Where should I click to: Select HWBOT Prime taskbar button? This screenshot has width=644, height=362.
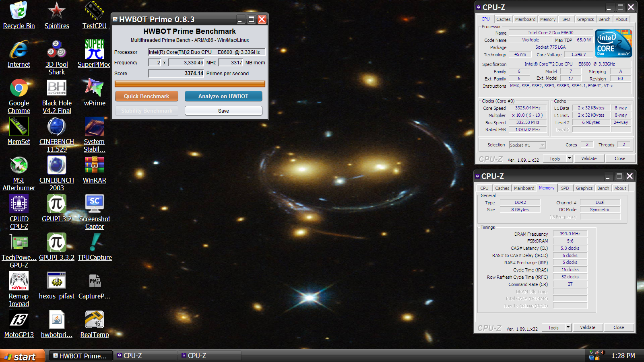[81, 356]
